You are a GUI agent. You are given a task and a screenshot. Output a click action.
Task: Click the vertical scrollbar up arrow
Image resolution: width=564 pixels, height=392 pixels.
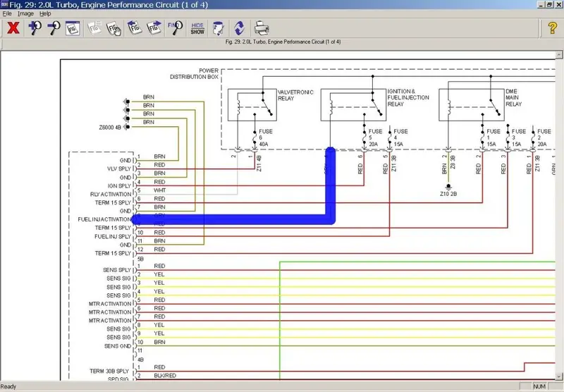pyautogui.click(x=558, y=55)
